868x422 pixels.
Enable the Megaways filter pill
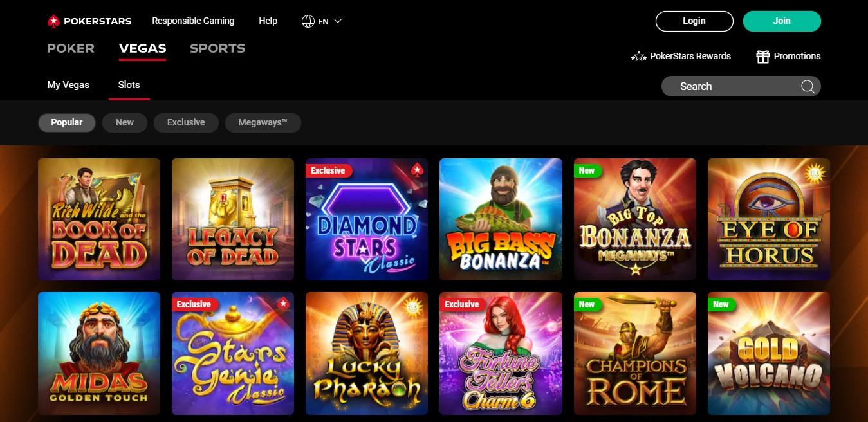pos(263,122)
